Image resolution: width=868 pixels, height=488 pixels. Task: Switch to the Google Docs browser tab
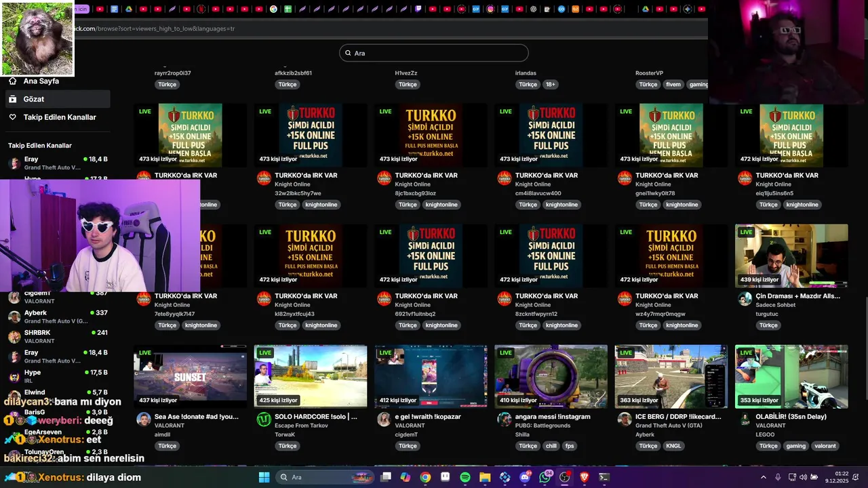pos(114,9)
